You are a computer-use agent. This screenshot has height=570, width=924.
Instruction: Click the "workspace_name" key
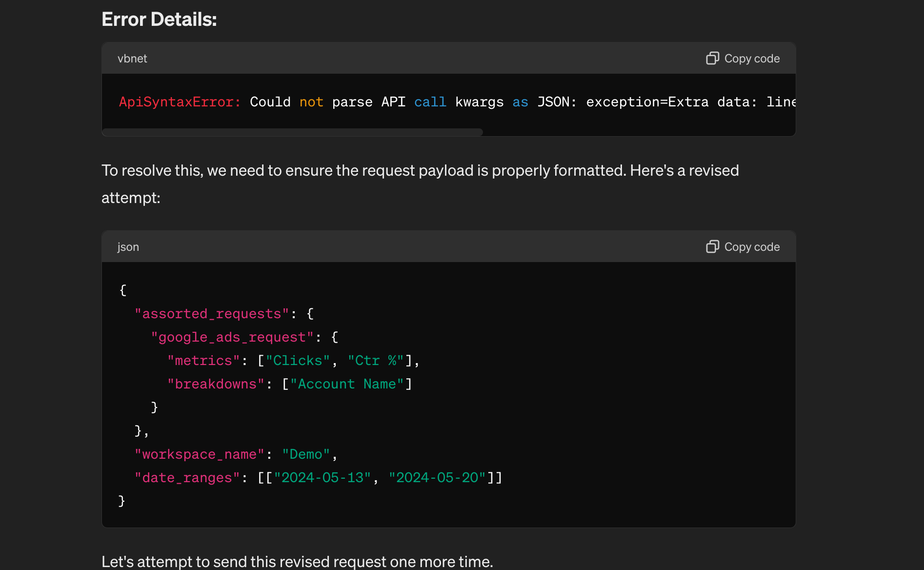coord(200,454)
